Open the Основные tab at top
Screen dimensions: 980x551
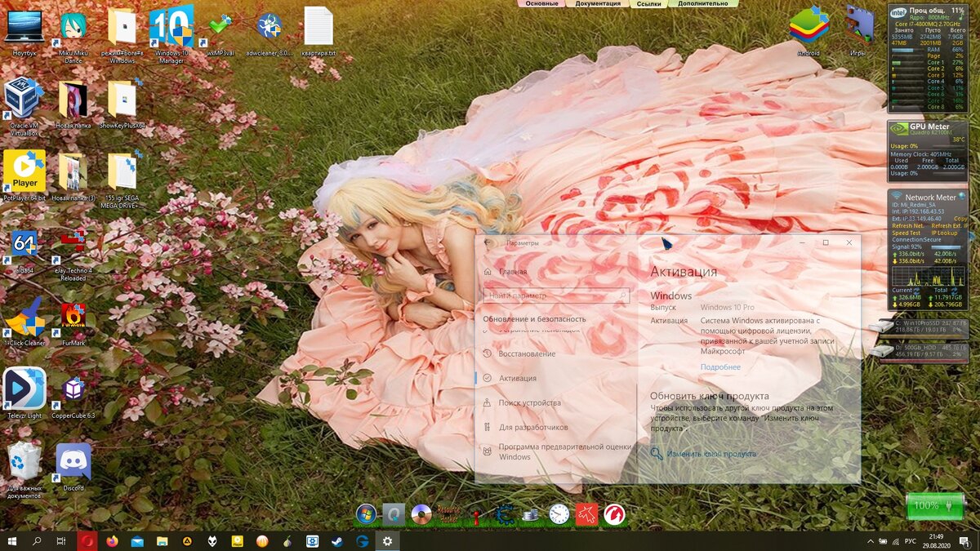click(x=541, y=3)
